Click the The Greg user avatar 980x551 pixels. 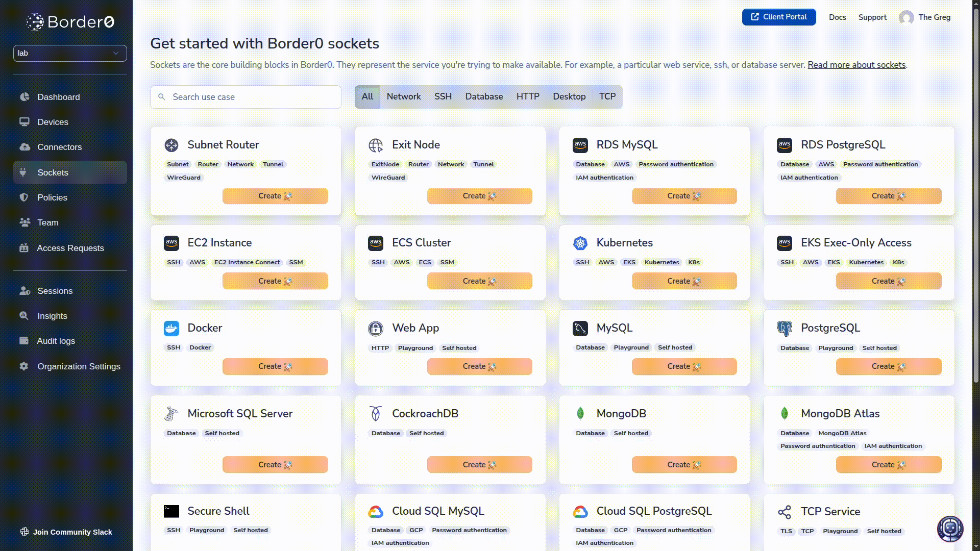(x=906, y=17)
